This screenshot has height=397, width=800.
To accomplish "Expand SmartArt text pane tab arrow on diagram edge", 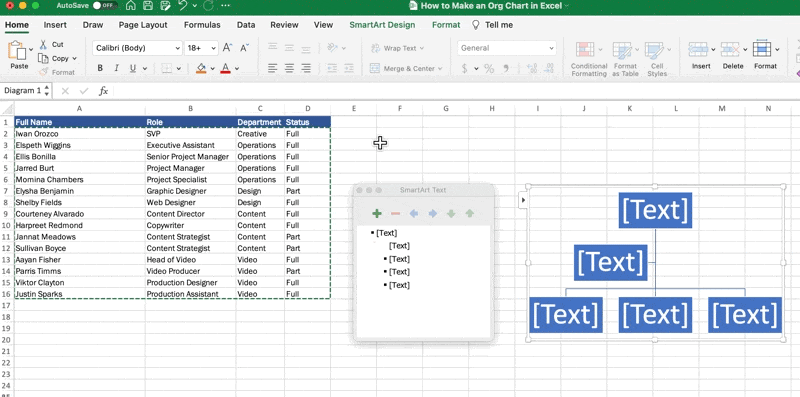I will click(522, 200).
